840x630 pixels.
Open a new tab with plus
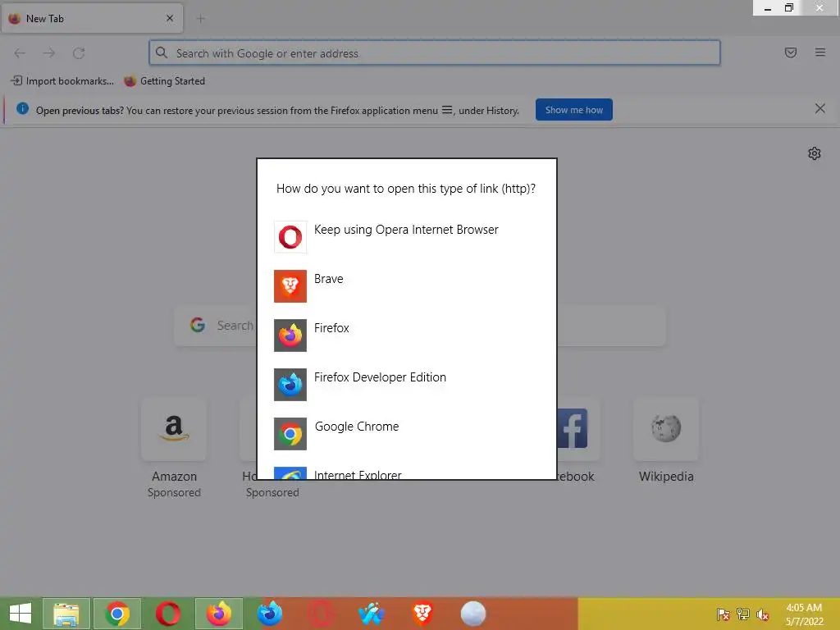[201, 19]
